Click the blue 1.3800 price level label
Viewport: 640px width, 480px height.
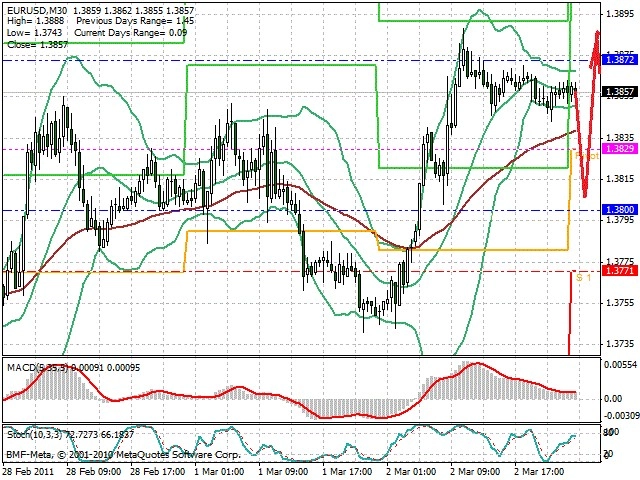coord(619,210)
